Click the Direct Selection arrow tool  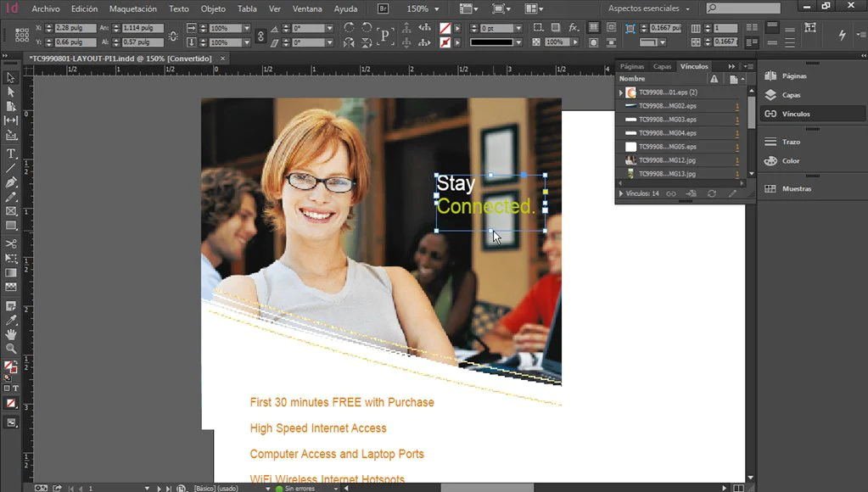click(10, 92)
